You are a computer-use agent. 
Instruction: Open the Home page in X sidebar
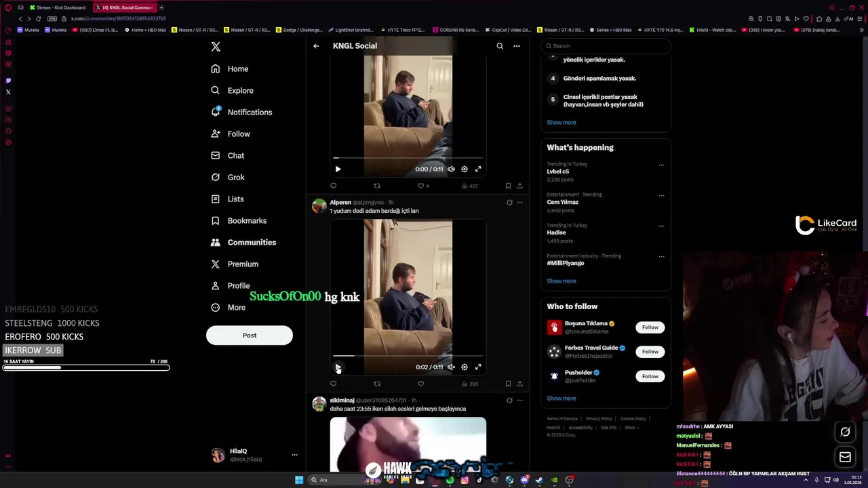[229, 68]
